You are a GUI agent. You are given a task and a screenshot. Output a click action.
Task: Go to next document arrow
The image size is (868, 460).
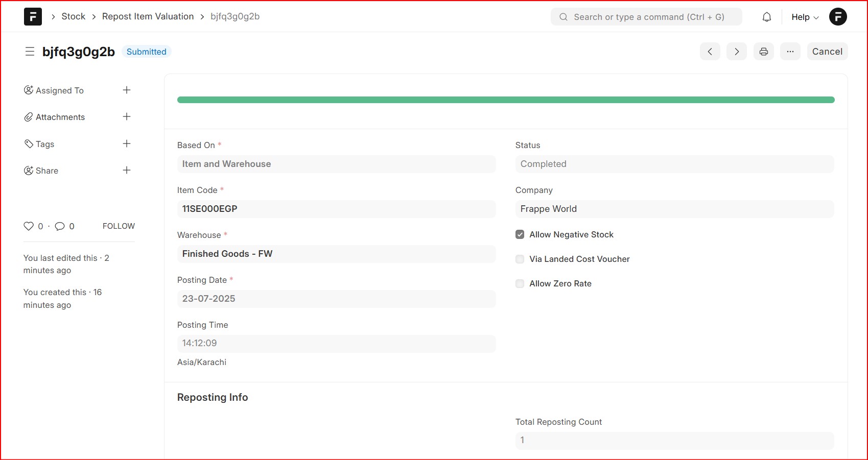737,52
